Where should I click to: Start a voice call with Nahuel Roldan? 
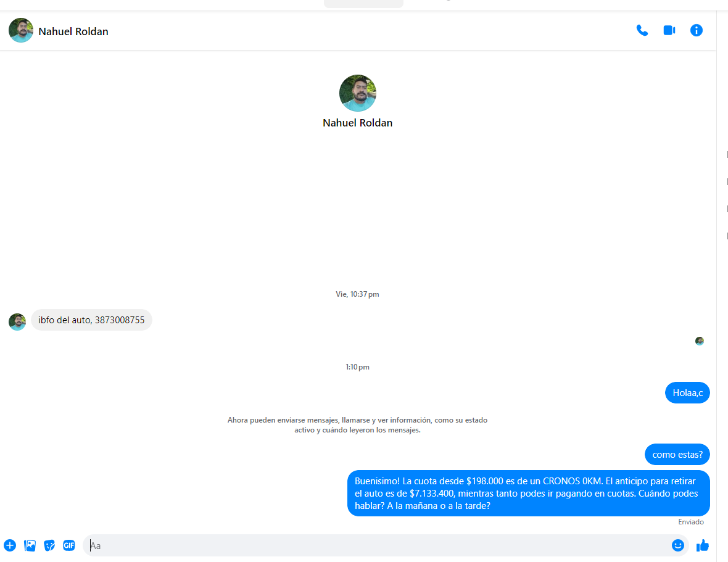642,31
